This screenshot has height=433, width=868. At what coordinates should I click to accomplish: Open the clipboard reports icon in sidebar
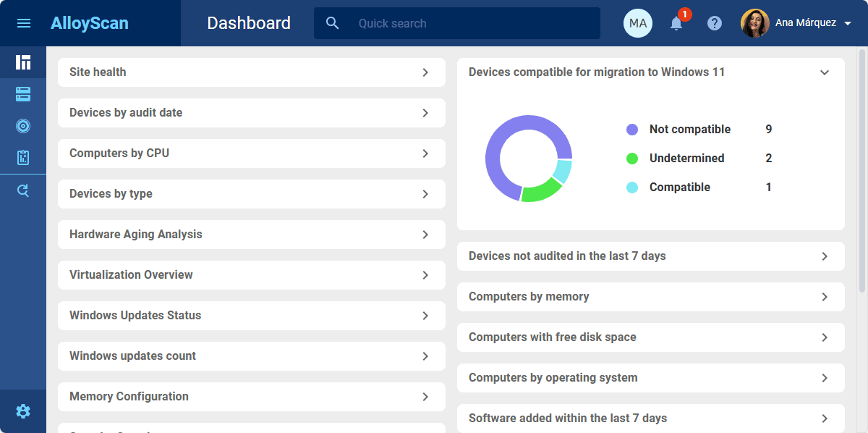click(23, 158)
